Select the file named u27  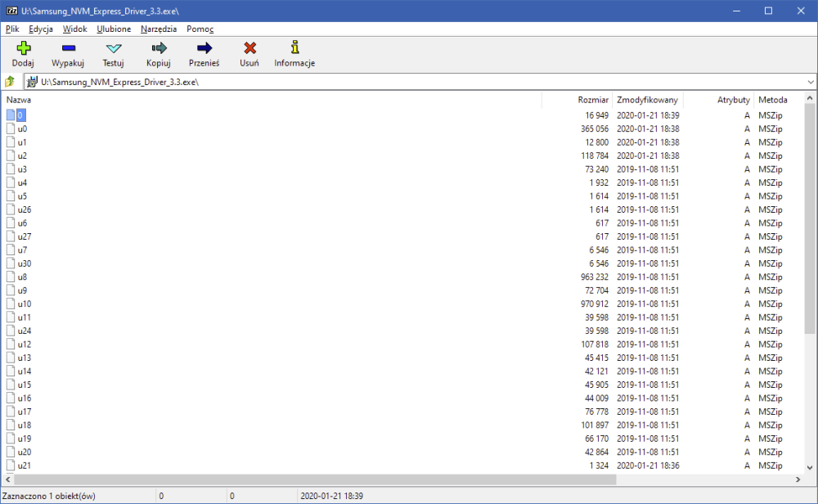[x=24, y=236]
